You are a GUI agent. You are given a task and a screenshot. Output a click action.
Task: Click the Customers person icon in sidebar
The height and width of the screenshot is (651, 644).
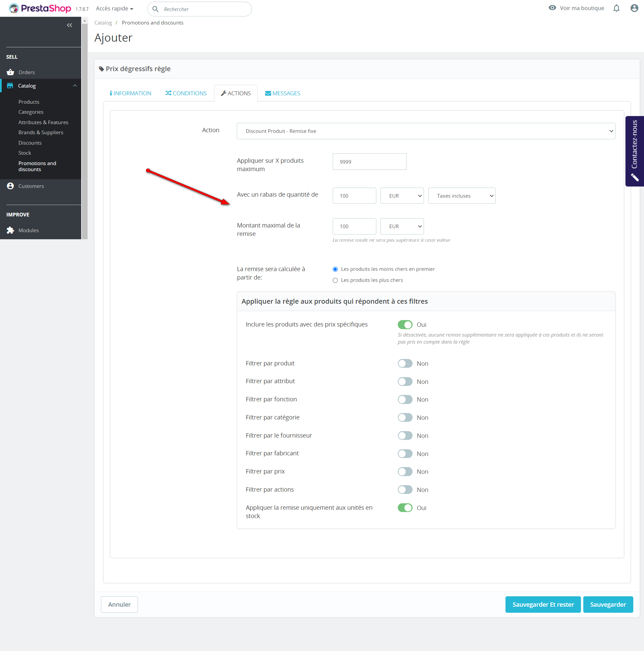[10, 186]
